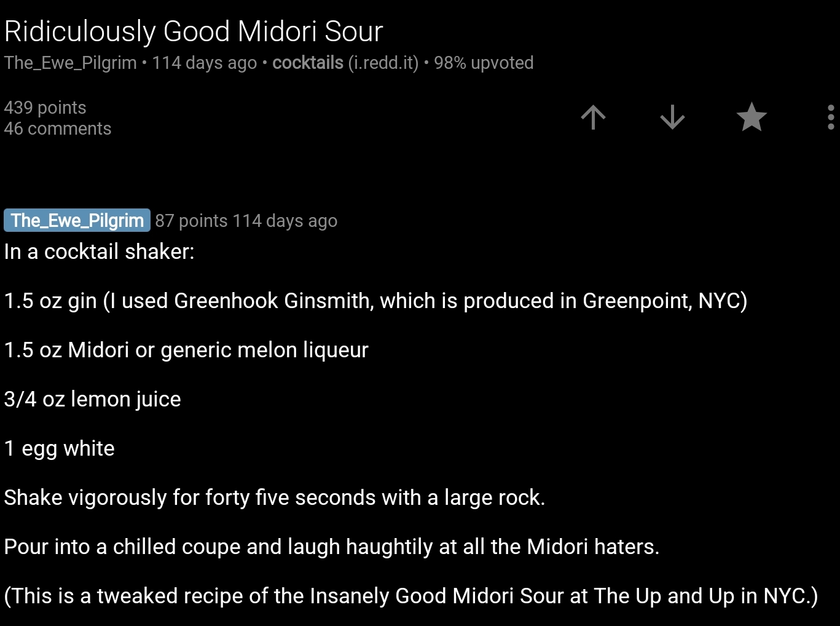
Task: Click the Greenhook Ginsmith gin line
Action: [375, 301]
